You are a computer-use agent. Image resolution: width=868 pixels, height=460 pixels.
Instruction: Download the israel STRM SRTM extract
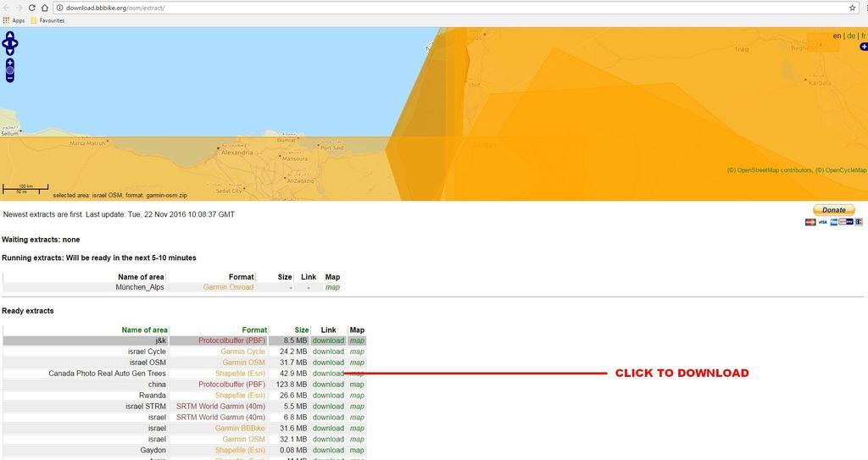[x=328, y=407]
